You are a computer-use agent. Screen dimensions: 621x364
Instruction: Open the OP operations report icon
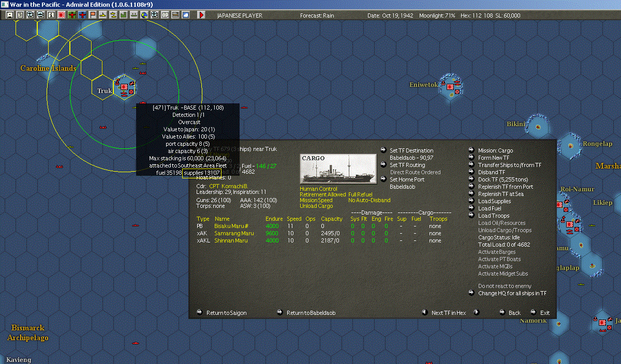165,15
